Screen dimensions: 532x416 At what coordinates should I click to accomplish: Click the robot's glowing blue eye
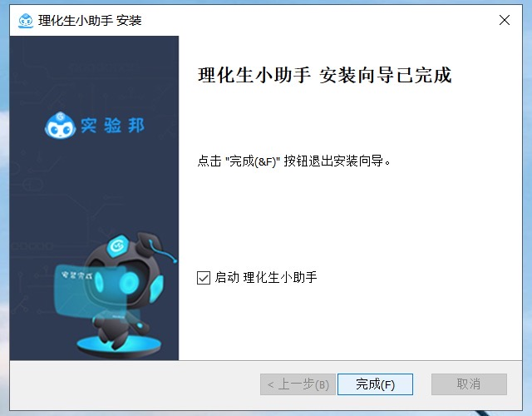[129, 283]
